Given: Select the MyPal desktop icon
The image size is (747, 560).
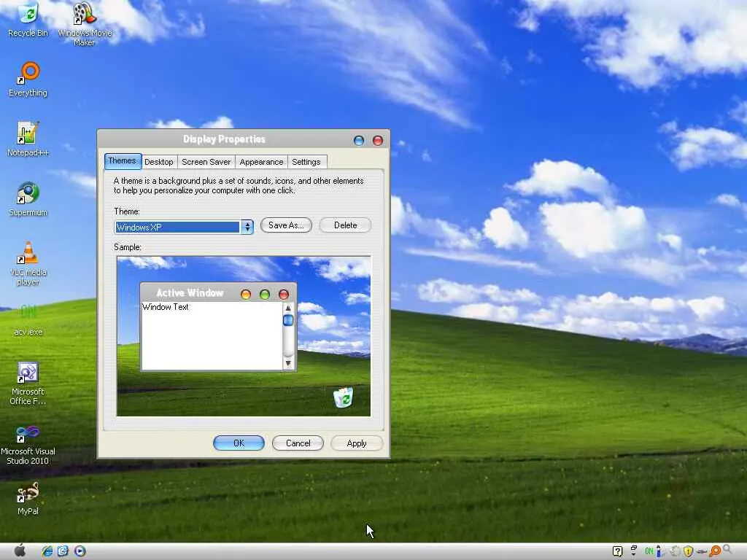Looking at the screenshot, I should point(28,498).
